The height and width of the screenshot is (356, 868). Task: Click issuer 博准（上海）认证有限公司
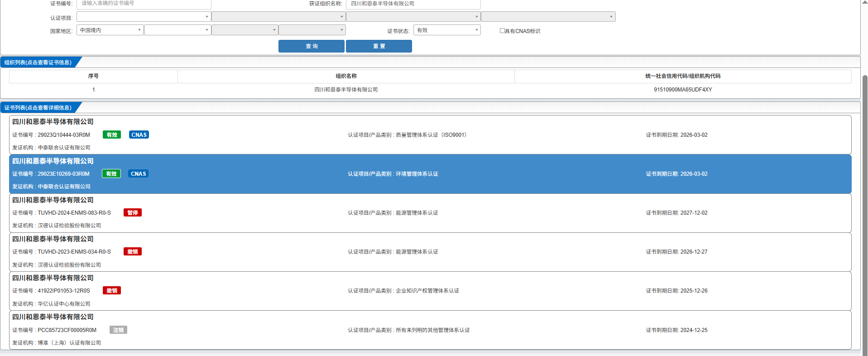(x=69, y=343)
